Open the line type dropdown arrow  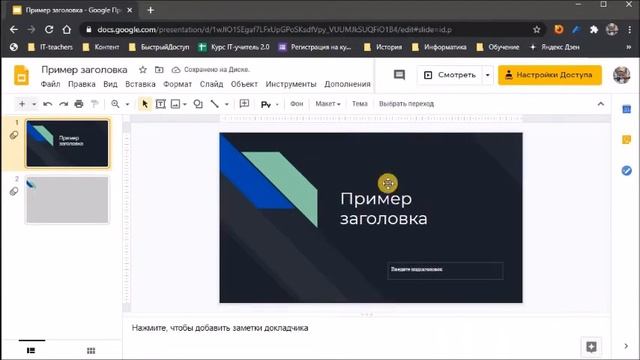pyautogui.click(x=227, y=104)
